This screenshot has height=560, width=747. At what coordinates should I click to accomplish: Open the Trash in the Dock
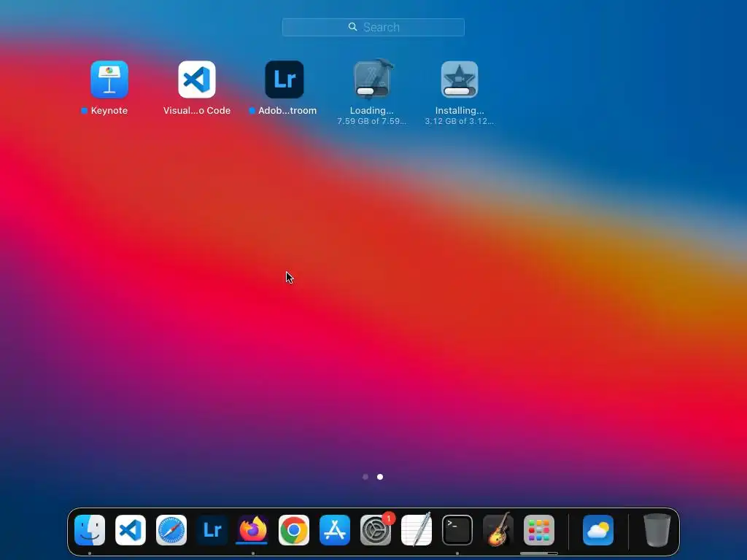click(x=657, y=530)
